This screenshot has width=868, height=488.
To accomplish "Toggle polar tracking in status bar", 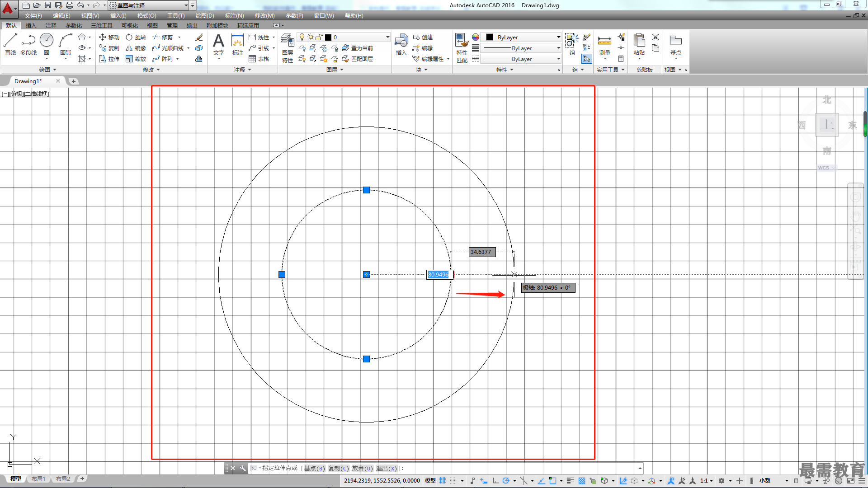I will (506, 480).
